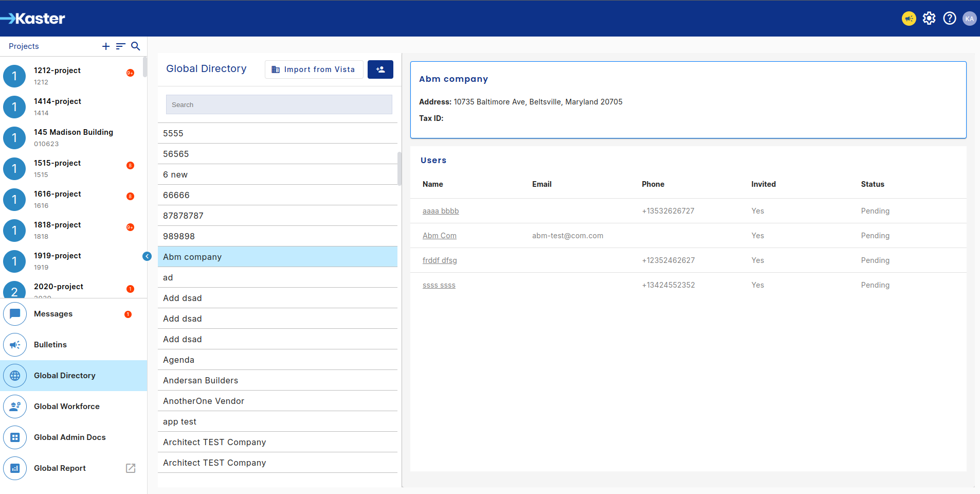Click the add project plus icon
This screenshot has width=980, height=494.
106,46
